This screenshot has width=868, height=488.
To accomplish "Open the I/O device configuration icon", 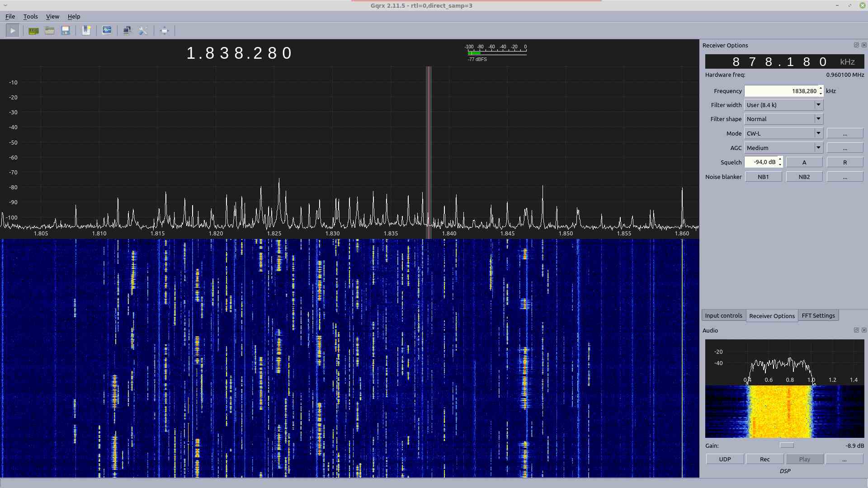I will (x=33, y=31).
